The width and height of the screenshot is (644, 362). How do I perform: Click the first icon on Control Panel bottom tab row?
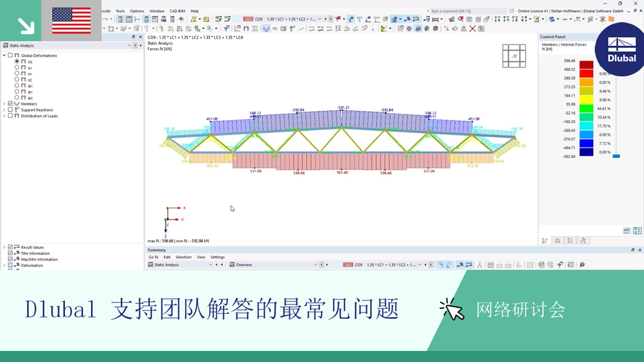[544, 241]
